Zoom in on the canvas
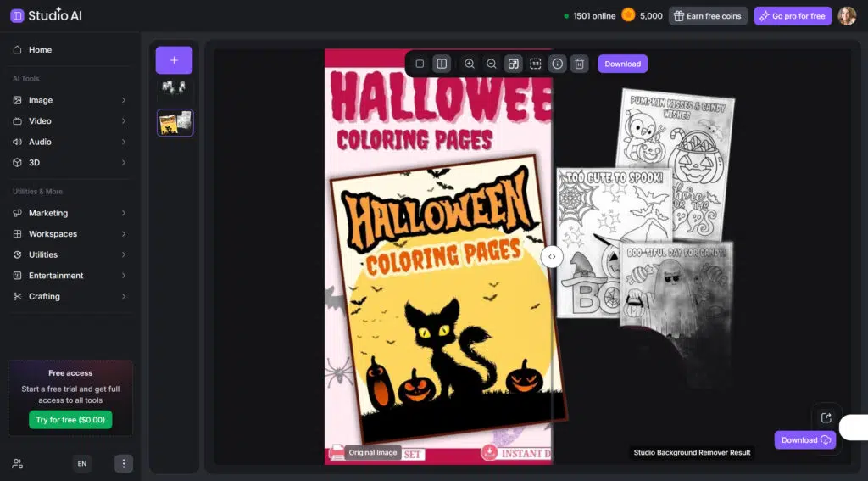Viewport: 868px width, 481px height. coord(470,64)
